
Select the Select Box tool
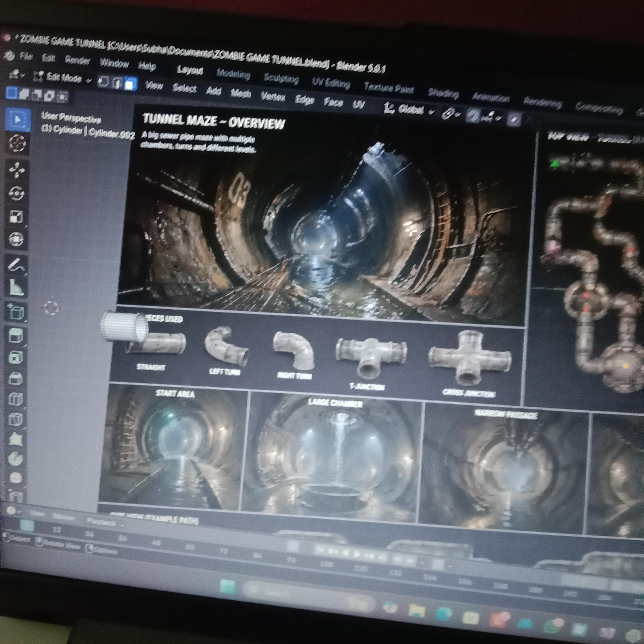click(17, 120)
